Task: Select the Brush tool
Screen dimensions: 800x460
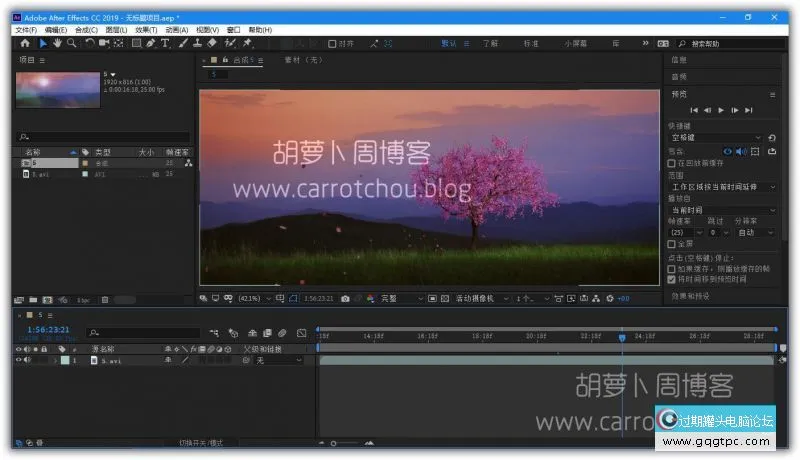Action: (x=183, y=43)
